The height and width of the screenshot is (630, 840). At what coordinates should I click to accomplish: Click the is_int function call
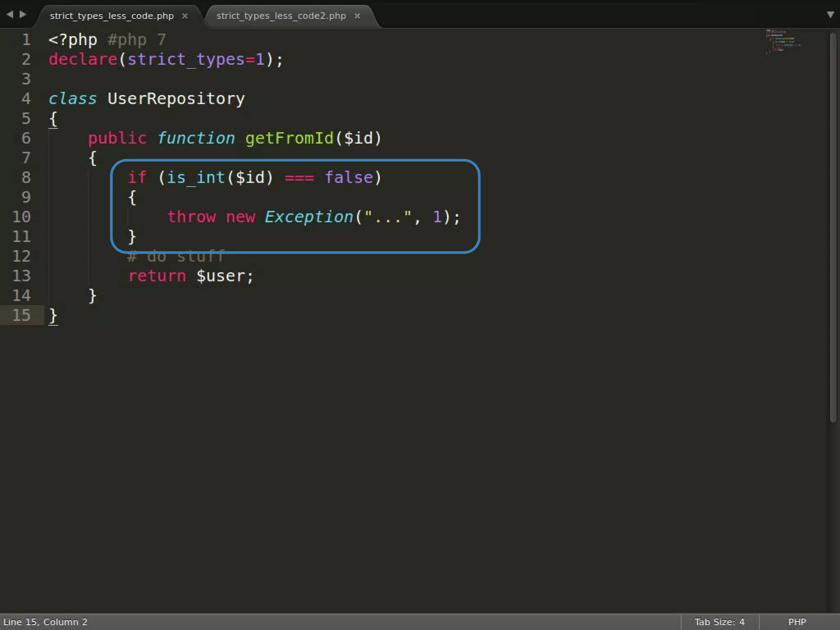(x=196, y=178)
